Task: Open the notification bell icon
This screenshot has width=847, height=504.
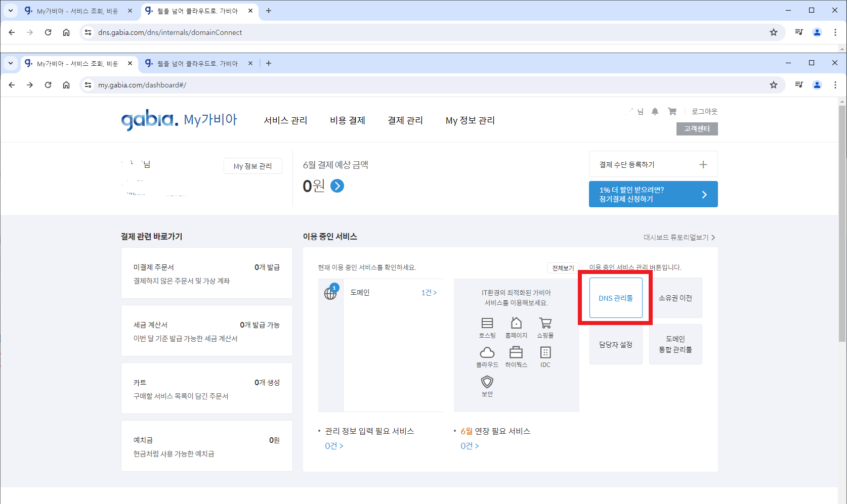Action: tap(655, 112)
